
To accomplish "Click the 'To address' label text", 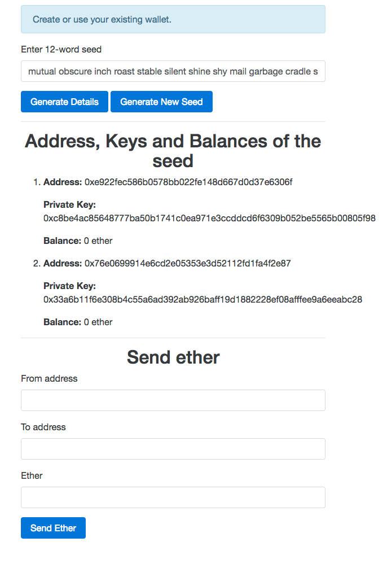I will tap(43, 427).
